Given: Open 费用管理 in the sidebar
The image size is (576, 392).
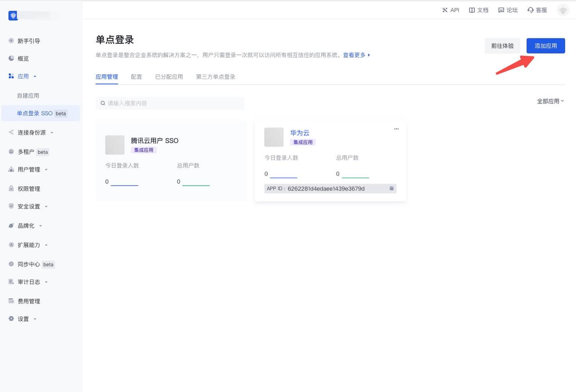Looking at the screenshot, I should pos(29,301).
